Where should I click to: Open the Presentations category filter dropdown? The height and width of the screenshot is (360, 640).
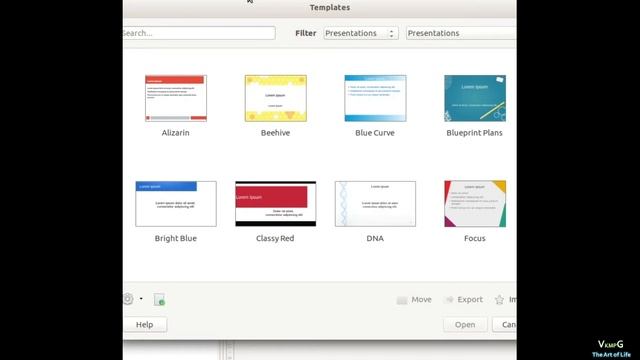[x=461, y=33]
